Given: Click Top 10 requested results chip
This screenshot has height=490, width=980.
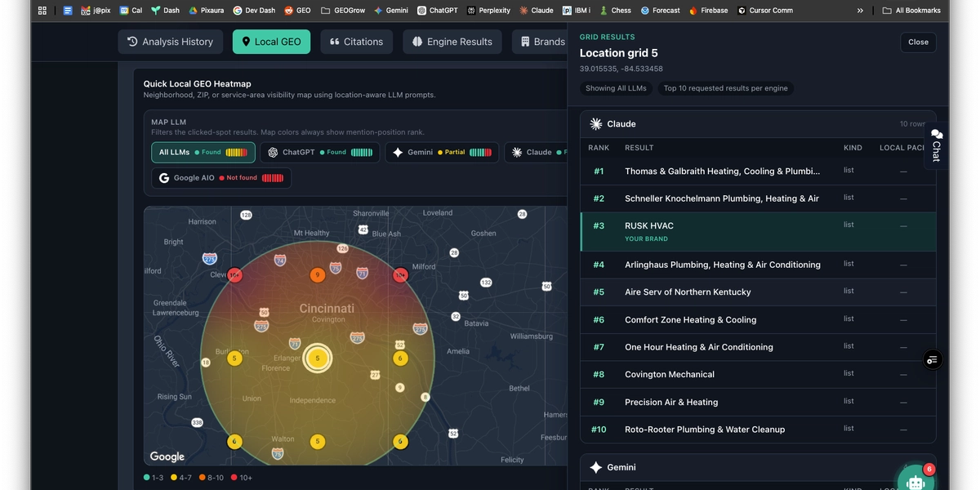Looking at the screenshot, I should click(x=725, y=88).
